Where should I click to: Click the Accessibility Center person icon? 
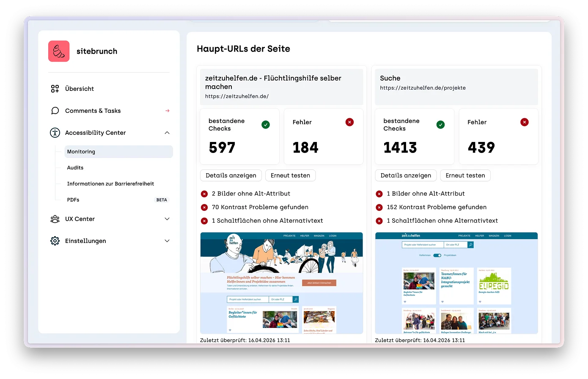55,133
